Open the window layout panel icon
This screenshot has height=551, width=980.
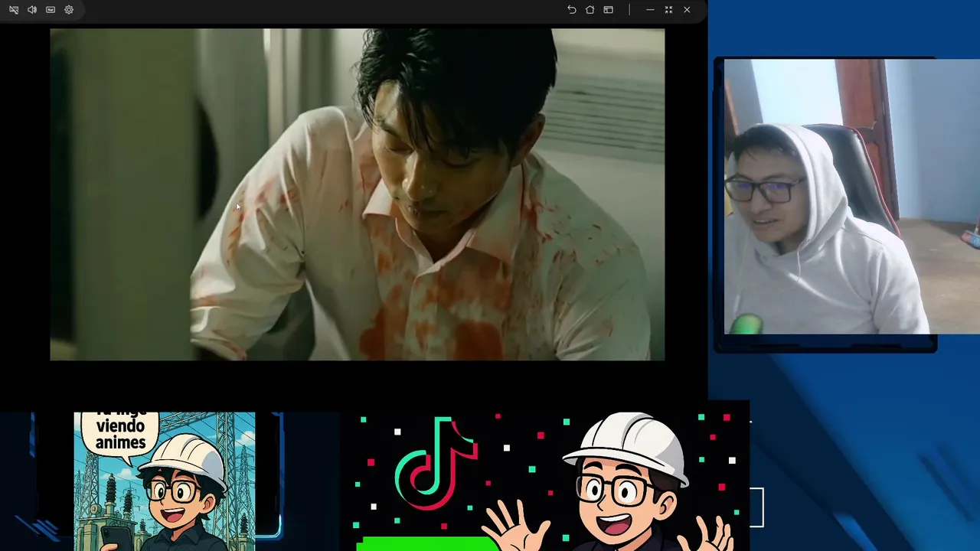click(x=609, y=10)
